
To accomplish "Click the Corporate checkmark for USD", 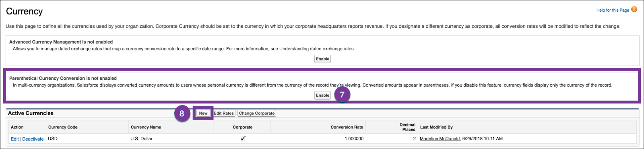I will coord(243,139).
